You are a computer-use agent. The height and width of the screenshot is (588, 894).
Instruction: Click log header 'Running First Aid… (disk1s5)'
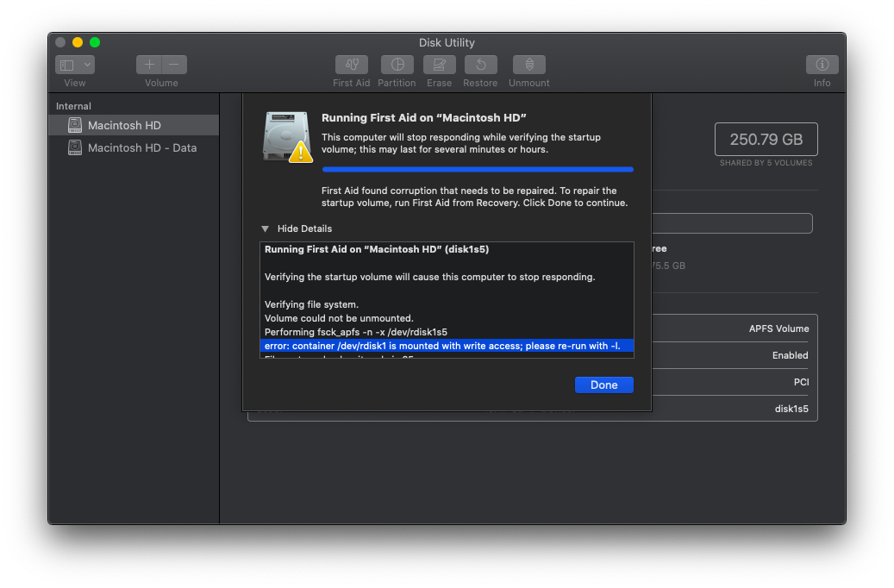pos(377,249)
